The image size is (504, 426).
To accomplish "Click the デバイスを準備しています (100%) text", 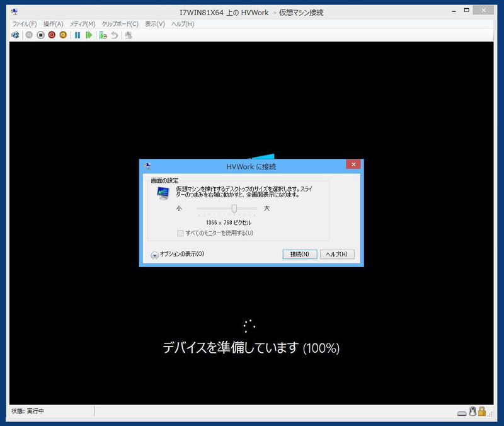I will click(251, 348).
